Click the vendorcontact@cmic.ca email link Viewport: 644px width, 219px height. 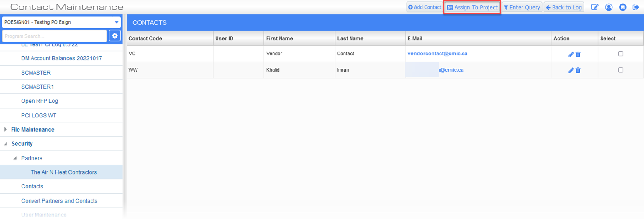437,54
